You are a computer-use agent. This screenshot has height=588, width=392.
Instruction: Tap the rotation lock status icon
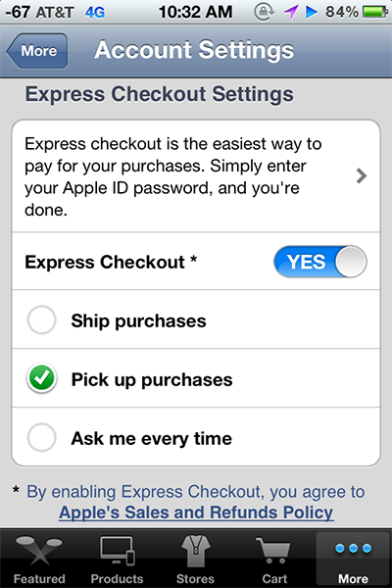coord(264,12)
